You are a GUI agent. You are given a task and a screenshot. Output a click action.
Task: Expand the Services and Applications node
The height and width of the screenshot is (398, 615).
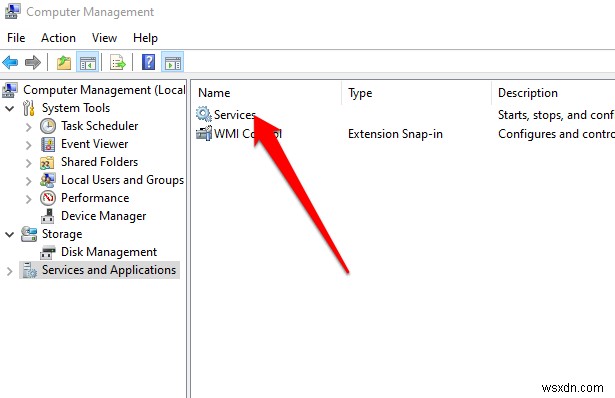pos(10,271)
